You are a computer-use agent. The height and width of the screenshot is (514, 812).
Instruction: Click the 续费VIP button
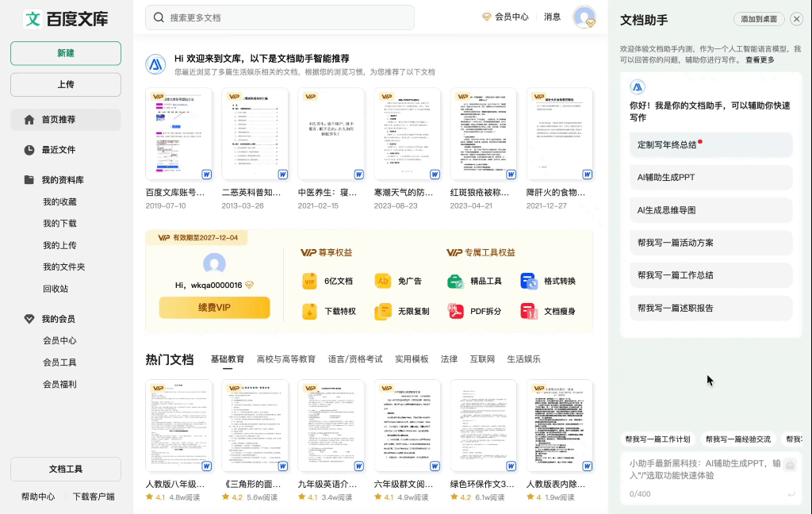tap(214, 307)
